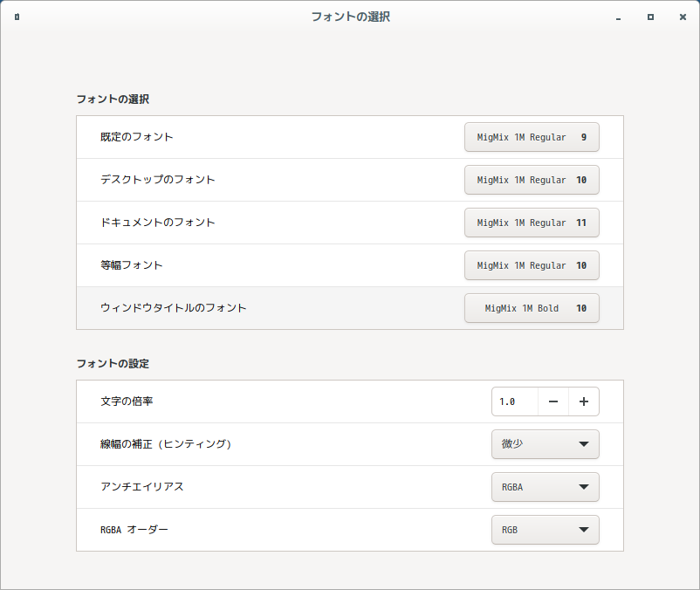The width and height of the screenshot is (700, 590).
Task: Expand the ヒンティング dropdown showing 微少
Action: tap(546, 444)
